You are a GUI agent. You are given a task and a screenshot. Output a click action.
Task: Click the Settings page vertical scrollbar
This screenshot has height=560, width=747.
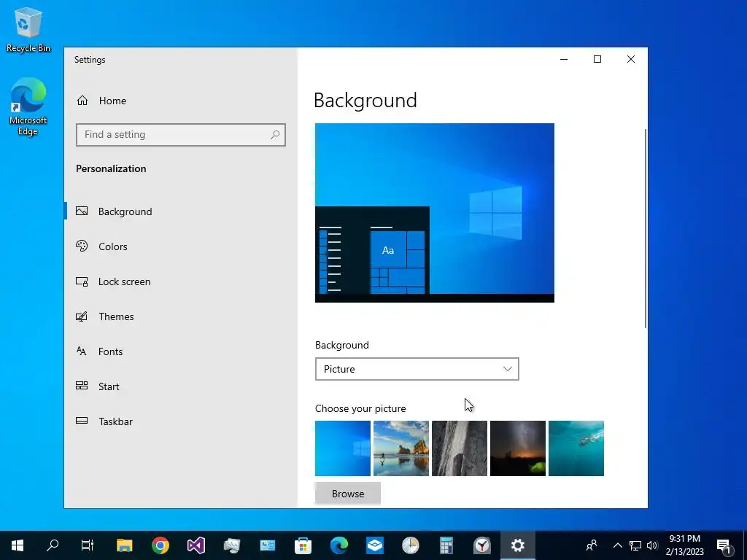(x=646, y=228)
